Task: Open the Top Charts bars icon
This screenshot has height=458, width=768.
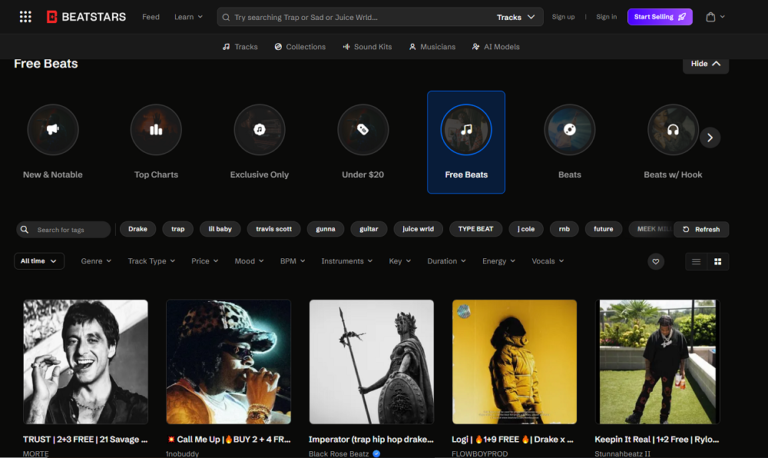Action: (156, 129)
